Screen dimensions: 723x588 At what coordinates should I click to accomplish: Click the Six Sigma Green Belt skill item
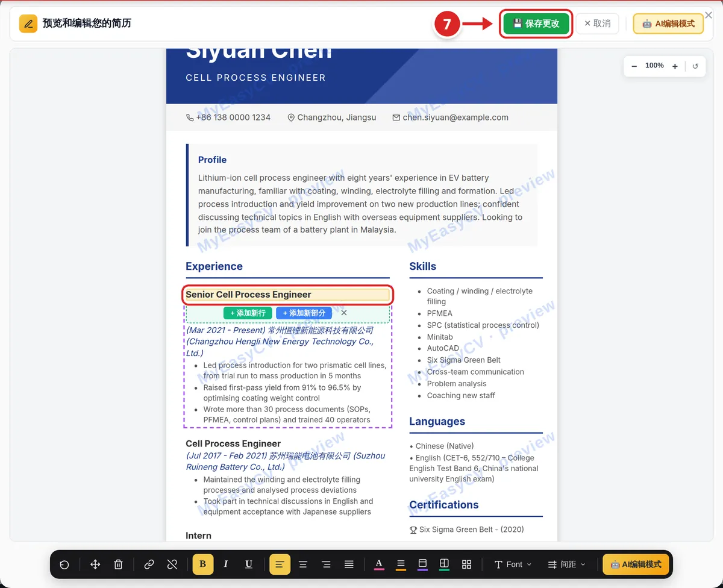pyautogui.click(x=464, y=360)
